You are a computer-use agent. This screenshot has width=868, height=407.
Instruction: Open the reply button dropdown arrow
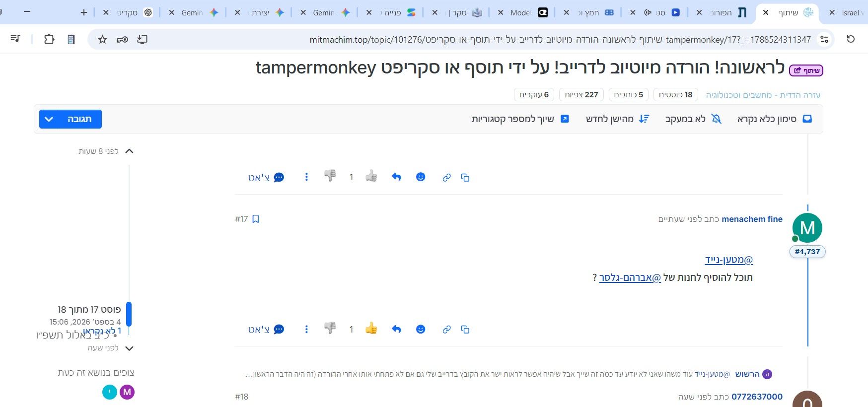pyautogui.click(x=49, y=119)
